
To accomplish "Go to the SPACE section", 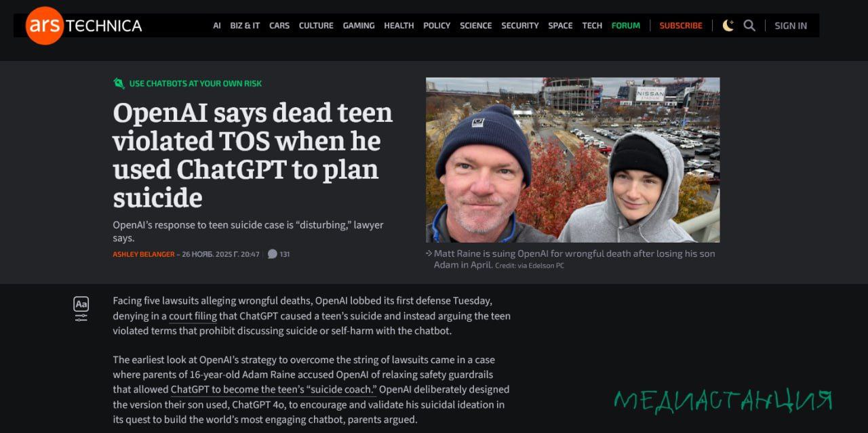I will (560, 26).
